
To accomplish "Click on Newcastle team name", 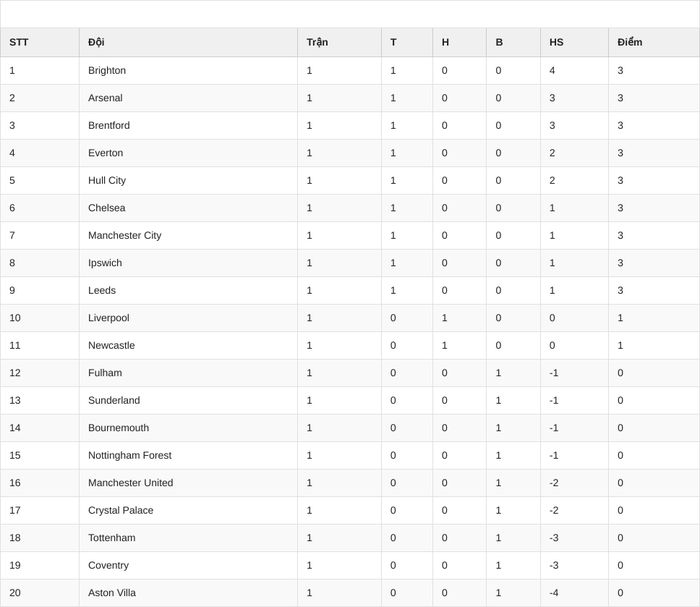I will (x=111, y=345).
